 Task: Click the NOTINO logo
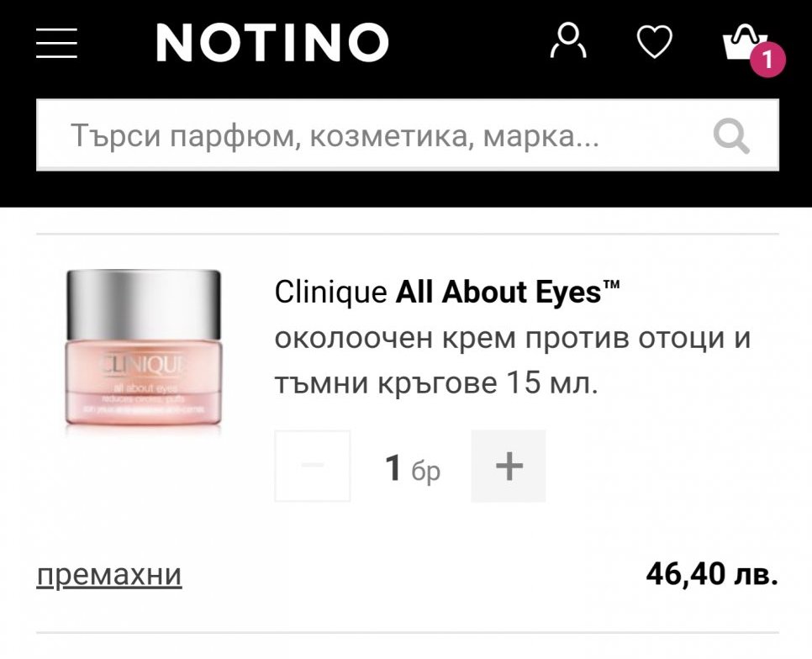[x=272, y=43]
